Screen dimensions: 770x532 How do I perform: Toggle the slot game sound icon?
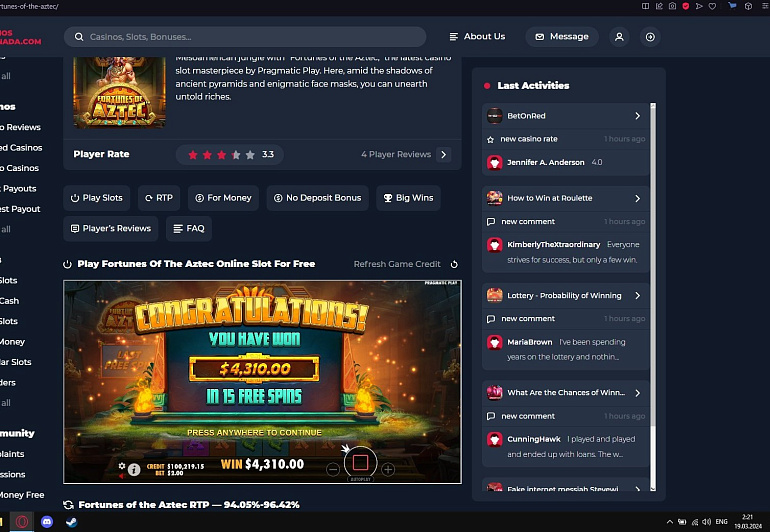121,476
